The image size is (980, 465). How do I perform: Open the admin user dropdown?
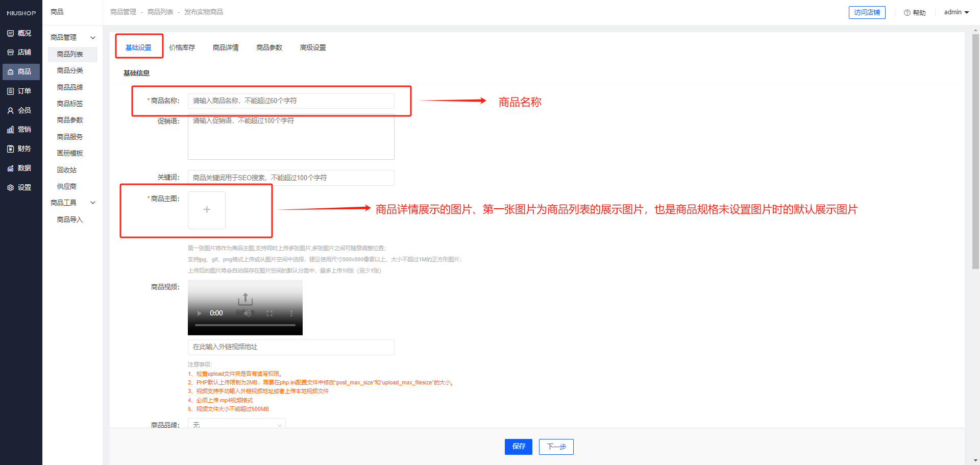pos(956,12)
